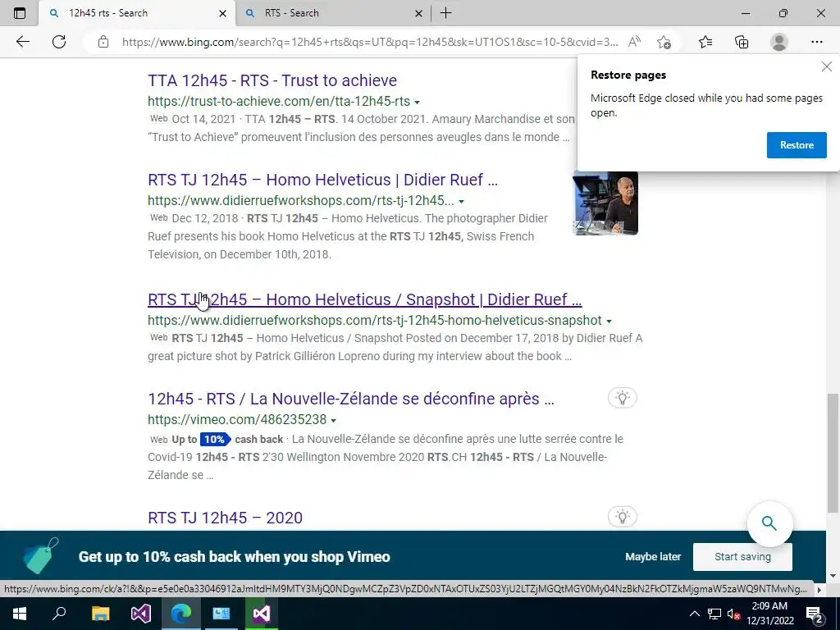
Task: Show hidden system tray icons
Action: click(694, 614)
